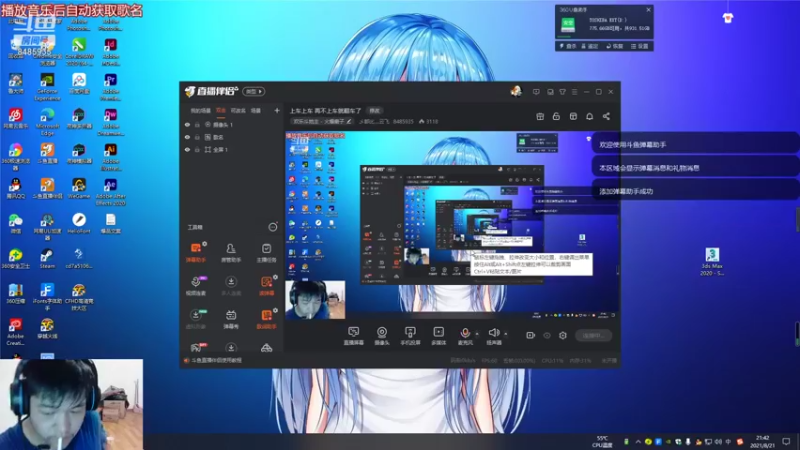Screen dimensions: 800x450
Task: Lock the 全屏 1 source
Action: pos(197,149)
